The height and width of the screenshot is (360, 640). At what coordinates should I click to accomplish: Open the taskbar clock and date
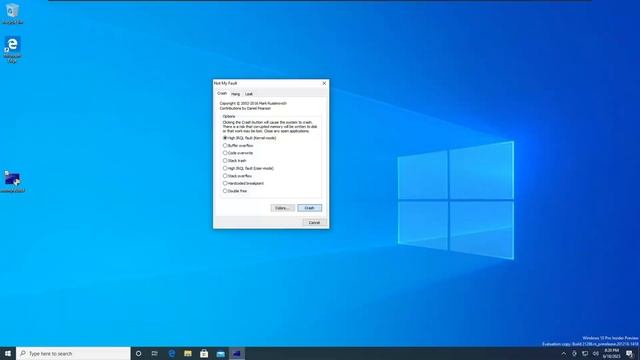click(611, 353)
